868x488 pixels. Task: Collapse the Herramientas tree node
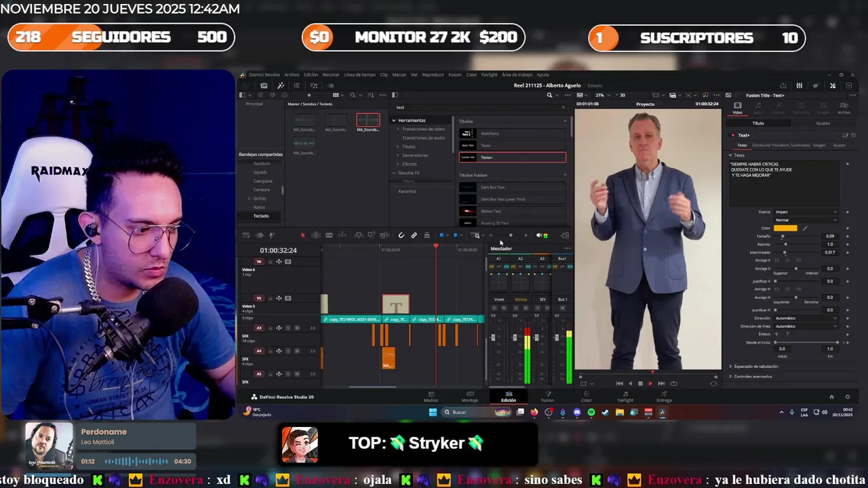tap(393, 121)
